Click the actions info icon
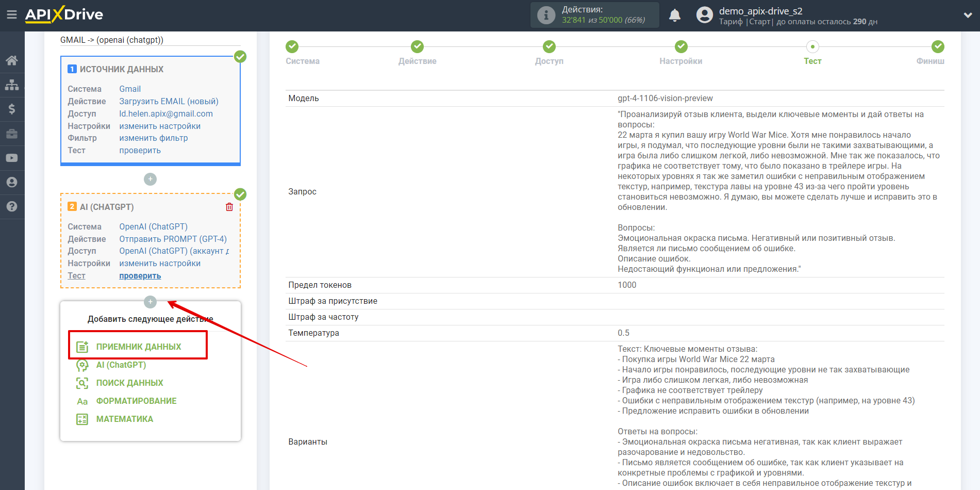The image size is (980, 490). click(546, 15)
